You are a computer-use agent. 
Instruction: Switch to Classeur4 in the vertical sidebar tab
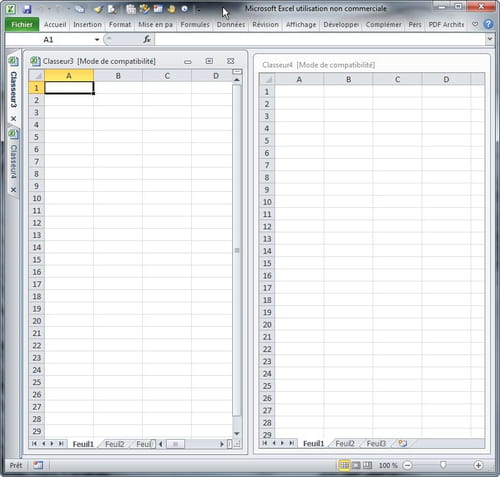point(13,162)
